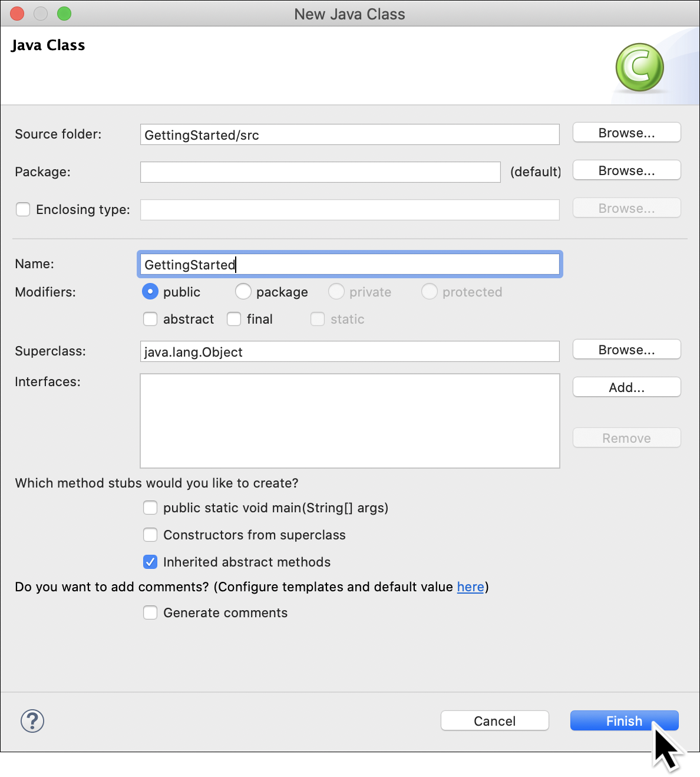Click the Superclass text field
Image resolution: width=700 pixels, height=777 pixels.
349,352
